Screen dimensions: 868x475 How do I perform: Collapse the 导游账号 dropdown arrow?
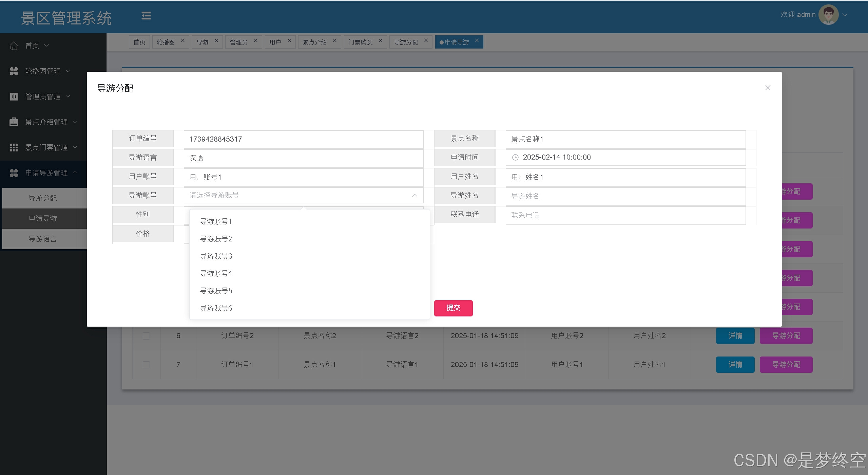pyautogui.click(x=414, y=195)
